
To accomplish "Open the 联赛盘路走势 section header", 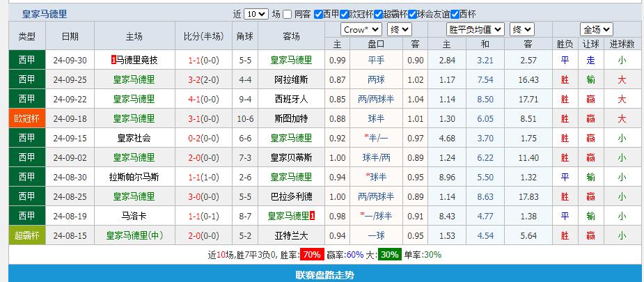I will point(324,275).
